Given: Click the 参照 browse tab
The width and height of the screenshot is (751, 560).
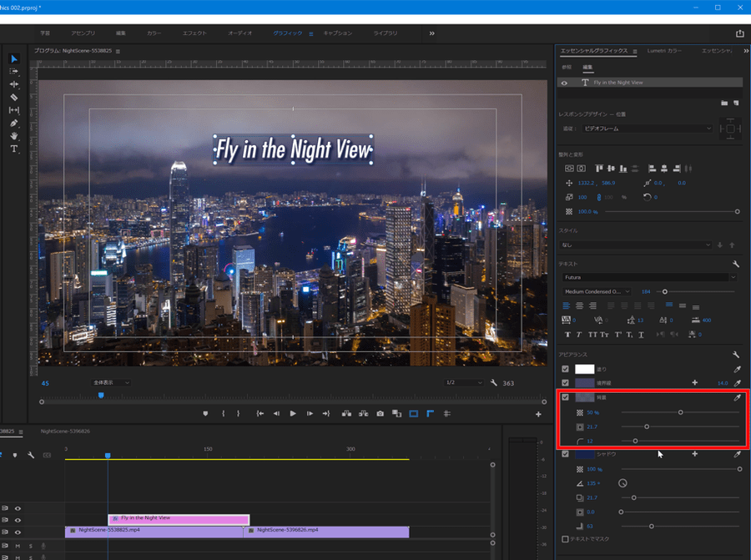Looking at the screenshot, I should (567, 67).
